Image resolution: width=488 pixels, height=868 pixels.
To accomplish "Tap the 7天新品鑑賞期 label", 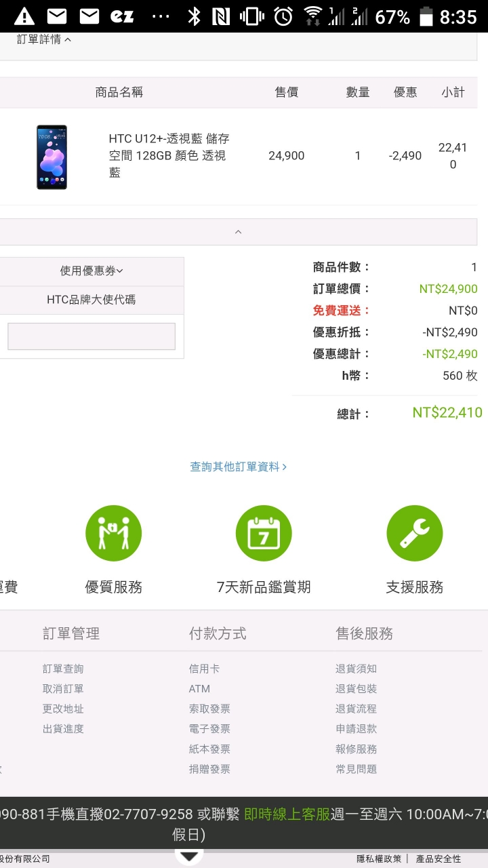I will (264, 587).
